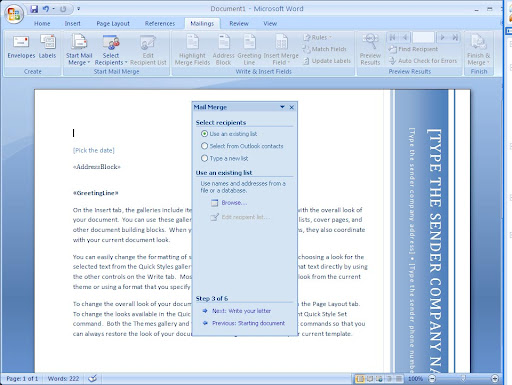Click the Browse icon in Mail Merge pane
The height and width of the screenshot is (385, 512).
215,203
